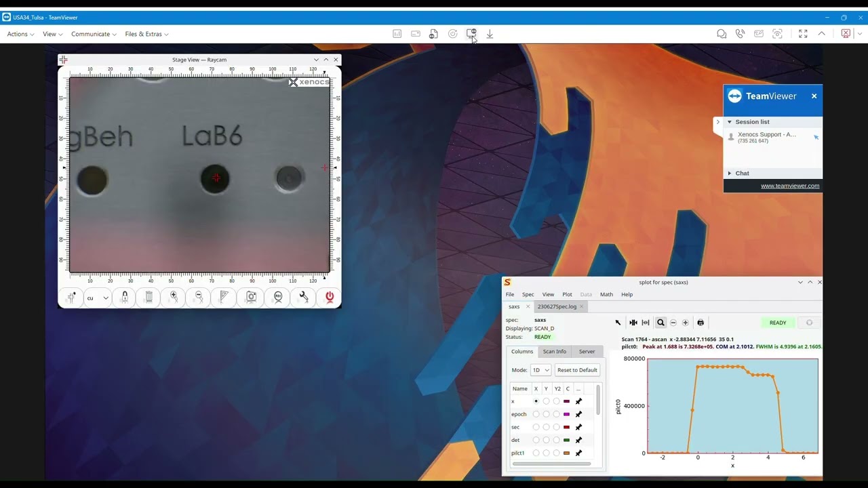Viewport: 868px width, 488px height.
Task: Click the red power button in Raycam
Action: [330, 297]
